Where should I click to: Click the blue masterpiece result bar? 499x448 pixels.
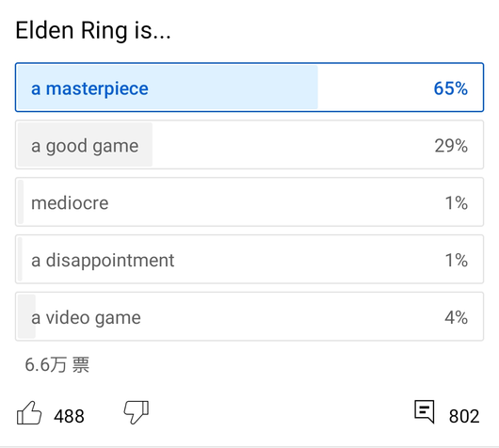(168, 88)
